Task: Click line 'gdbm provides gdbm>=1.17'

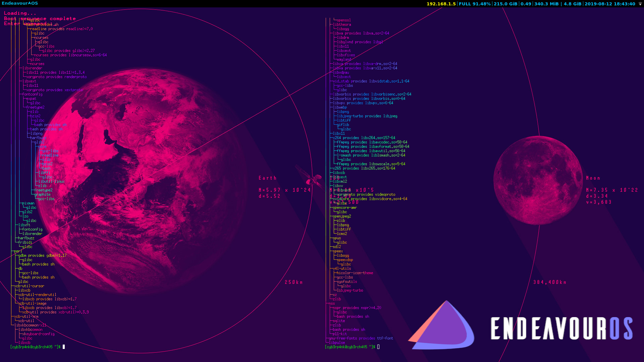Action: pyautogui.click(x=42, y=255)
